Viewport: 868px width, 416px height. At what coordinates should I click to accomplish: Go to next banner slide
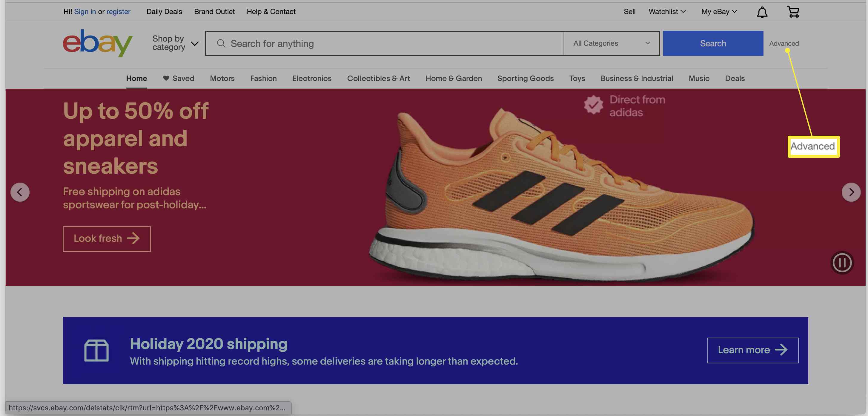(851, 192)
